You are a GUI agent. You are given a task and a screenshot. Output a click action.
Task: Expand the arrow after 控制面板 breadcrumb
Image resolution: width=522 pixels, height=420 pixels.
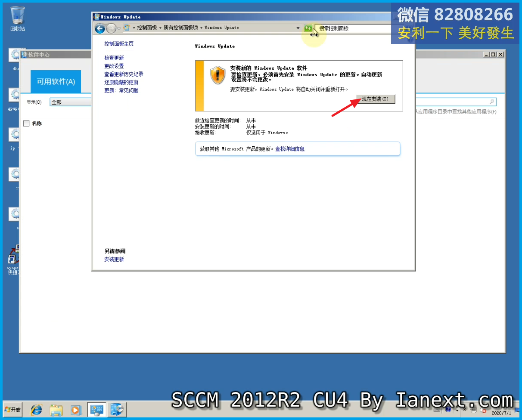click(x=160, y=28)
